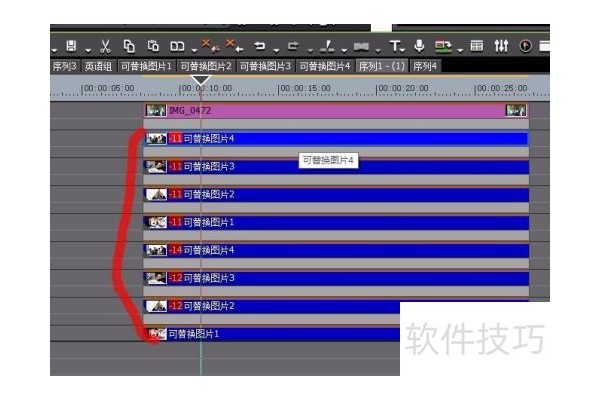
Task: Select the pink IMG_0472 clip
Action: (336, 110)
